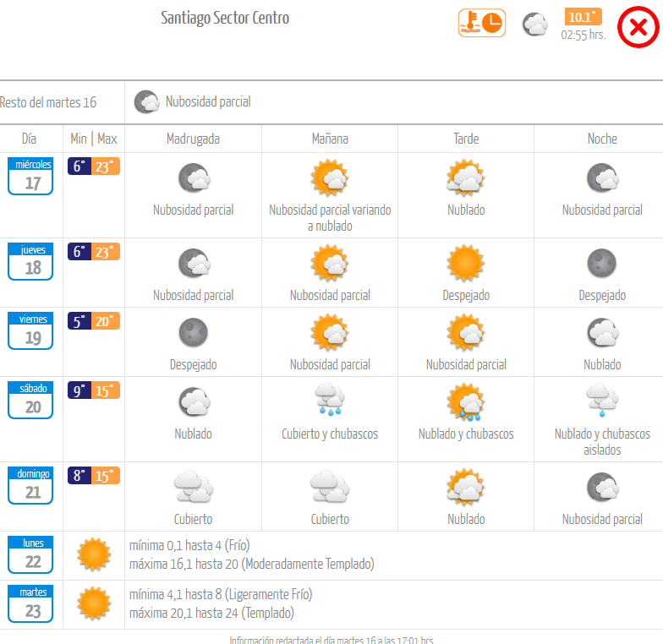The height and width of the screenshot is (644, 663).
Task: Click miércoles 17 Noche moon-cloud icon
Action: pyautogui.click(x=602, y=177)
